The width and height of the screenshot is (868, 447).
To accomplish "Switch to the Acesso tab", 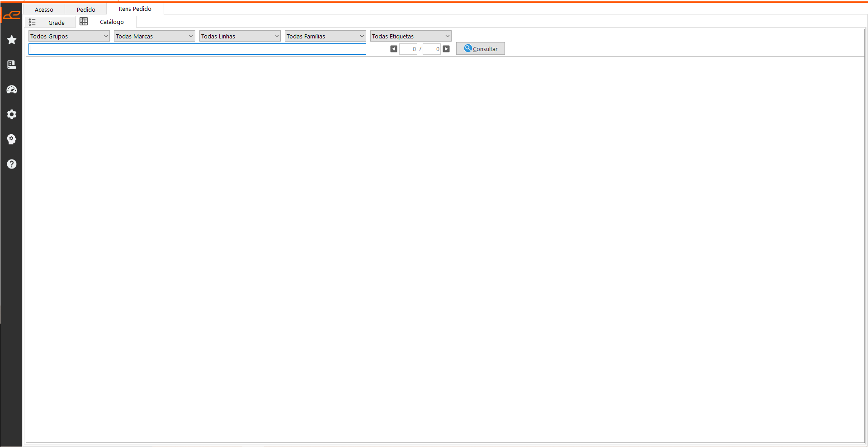I will 44,9.
